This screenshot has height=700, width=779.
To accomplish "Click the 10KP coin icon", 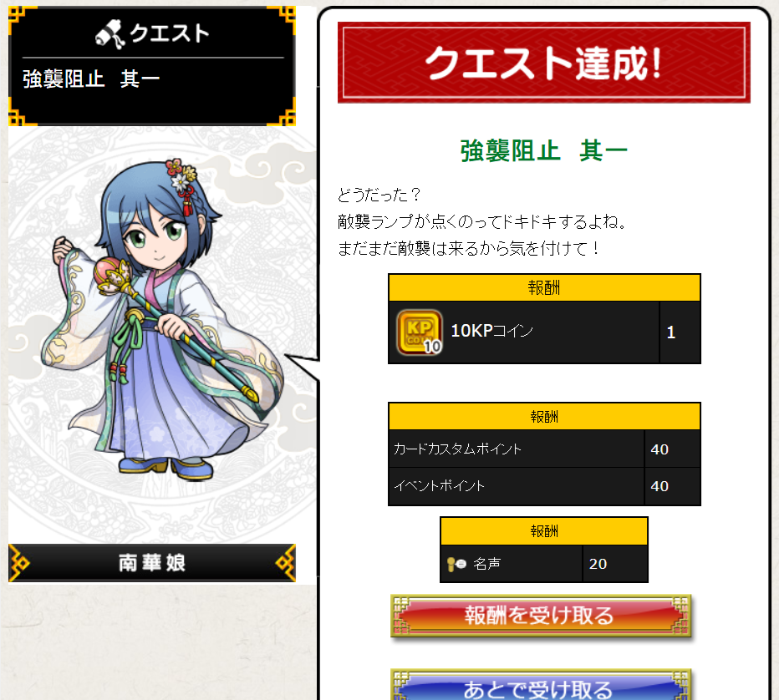I will pos(420,332).
